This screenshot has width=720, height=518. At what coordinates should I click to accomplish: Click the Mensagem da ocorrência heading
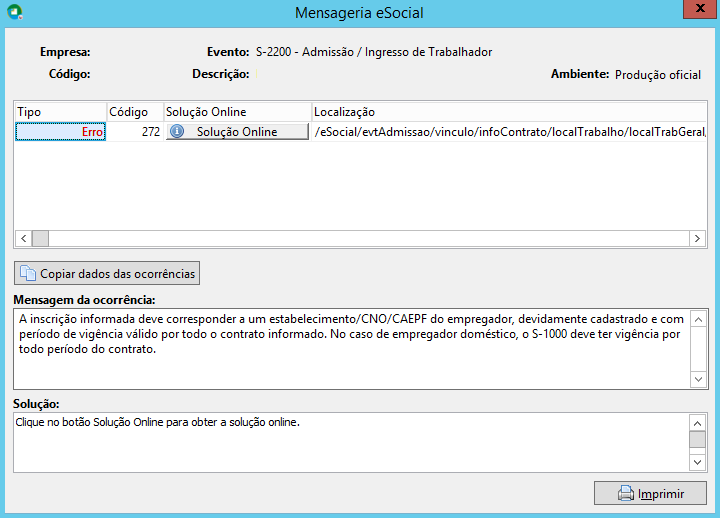pos(84,300)
